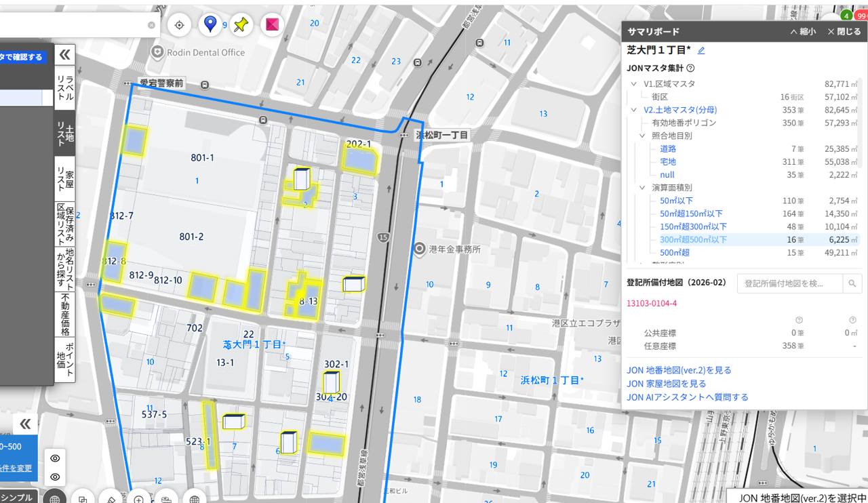Click the highlighted parcel labeled 202-1
868x503 pixels.
tap(359, 160)
